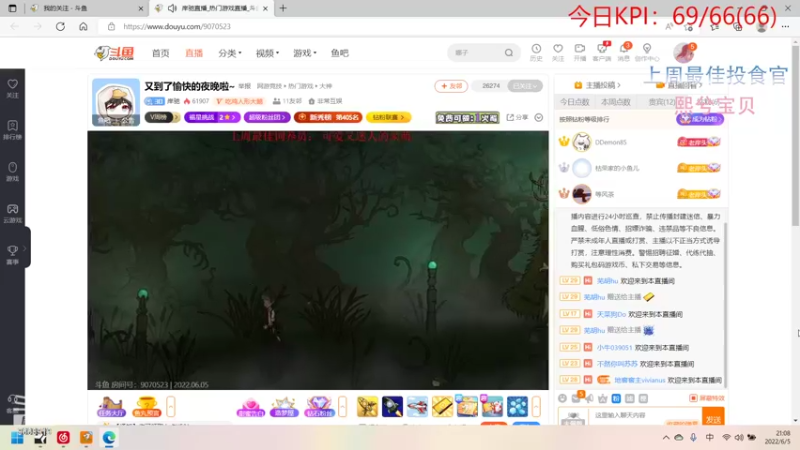Click the pink heart gift icon
Screen dimensions: 800x450
[251, 407]
